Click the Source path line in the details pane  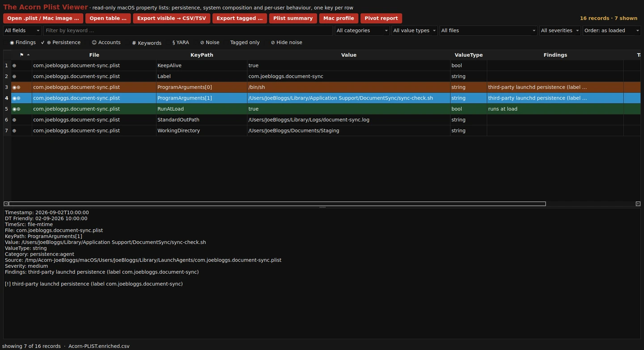pos(143,260)
